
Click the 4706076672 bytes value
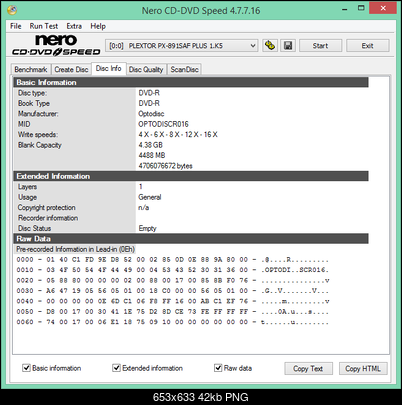tap(165, 166)
